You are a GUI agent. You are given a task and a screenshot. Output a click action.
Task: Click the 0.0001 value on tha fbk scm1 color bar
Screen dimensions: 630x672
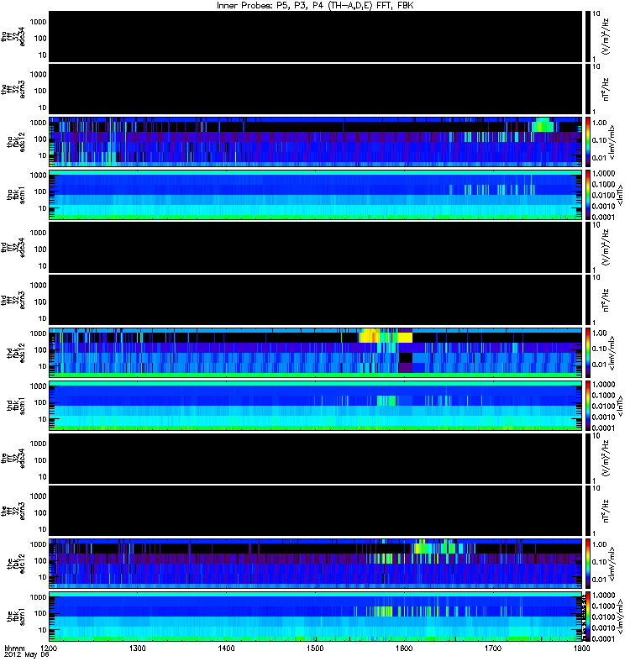click(603, 217)
